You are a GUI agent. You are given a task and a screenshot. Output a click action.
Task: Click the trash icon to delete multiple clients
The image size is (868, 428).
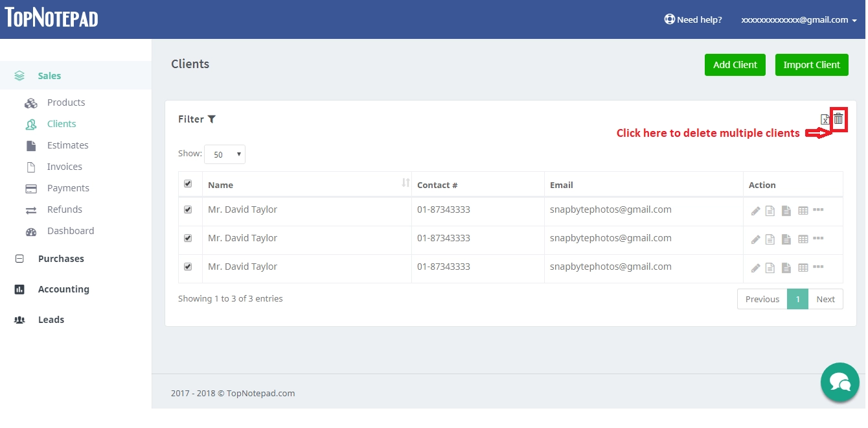point(838,119)
